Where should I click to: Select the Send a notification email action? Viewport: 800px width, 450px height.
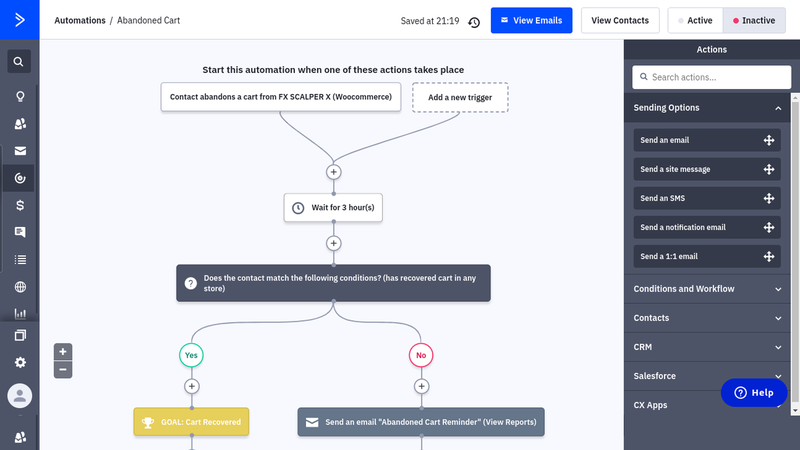[707, 228]
